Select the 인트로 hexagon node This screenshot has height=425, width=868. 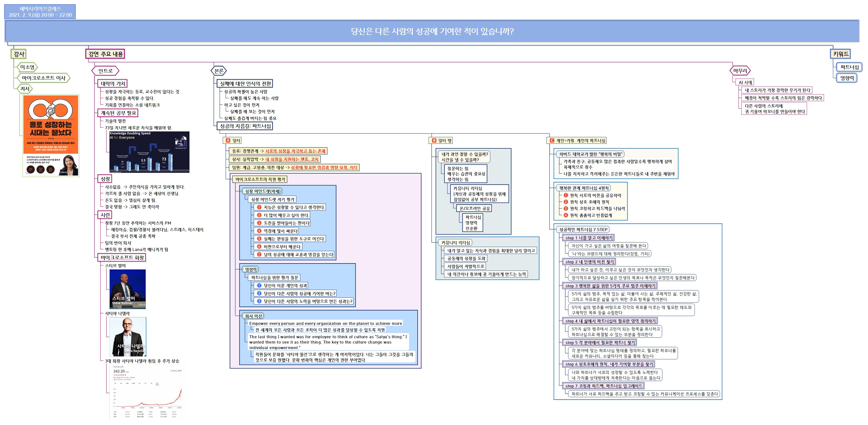point(106,71)
